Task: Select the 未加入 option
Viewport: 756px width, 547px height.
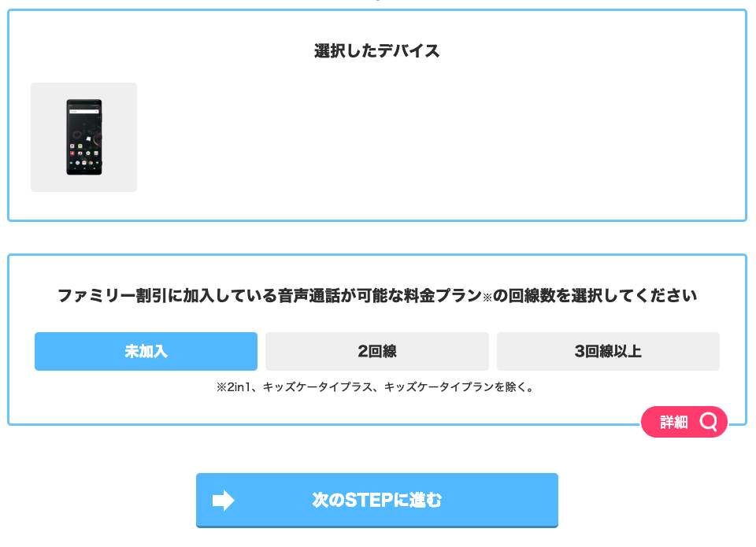Action: pyautogui.click(x=146, y=351)
